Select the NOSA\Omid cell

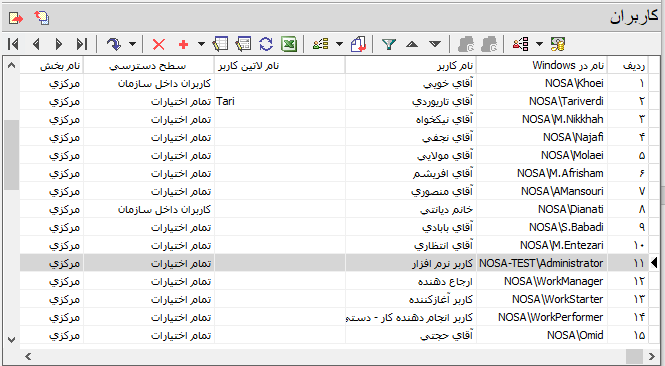[x=542, y=335]
